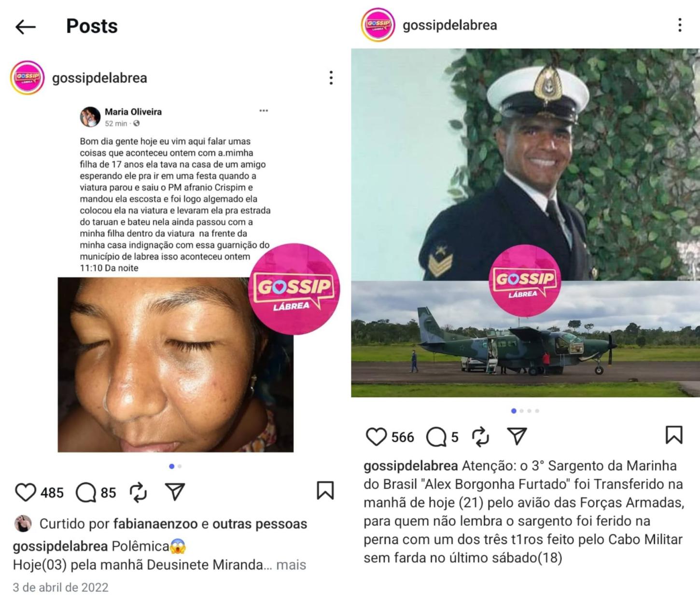Send the right post with paper plane icon
The image size is (700, 601).
click(517, 436)
